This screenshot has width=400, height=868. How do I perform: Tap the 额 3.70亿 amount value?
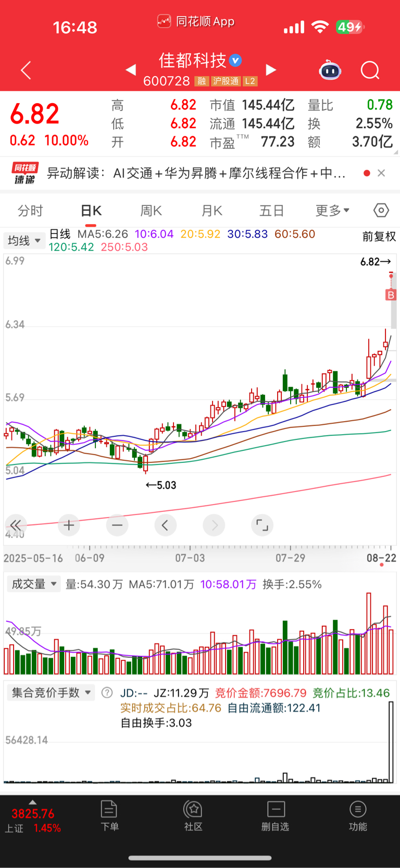point(372,142)
